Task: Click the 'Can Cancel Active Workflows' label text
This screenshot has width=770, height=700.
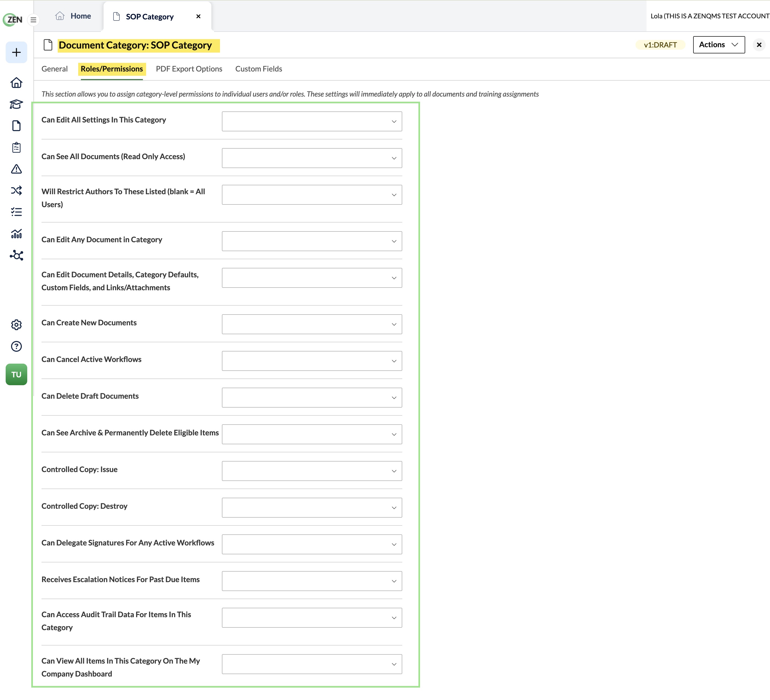Action: 91,360
